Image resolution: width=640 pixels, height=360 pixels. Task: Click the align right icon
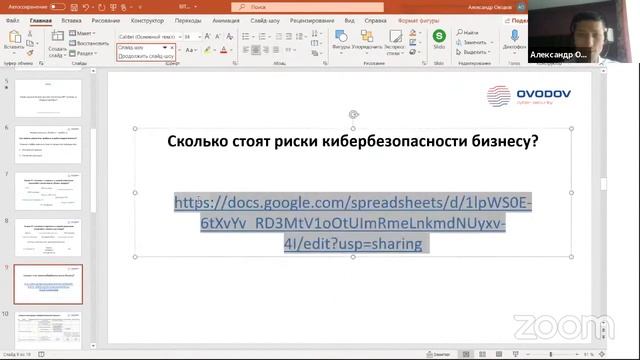[x=266, y=50]
